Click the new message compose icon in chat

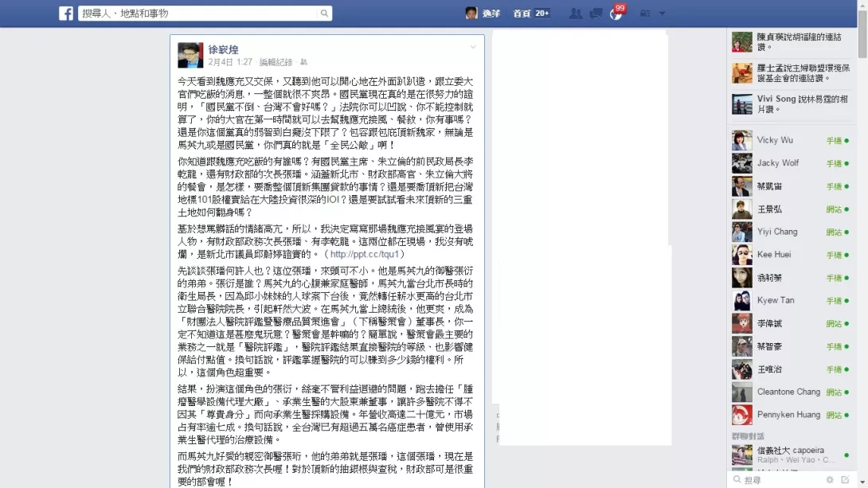845,480
